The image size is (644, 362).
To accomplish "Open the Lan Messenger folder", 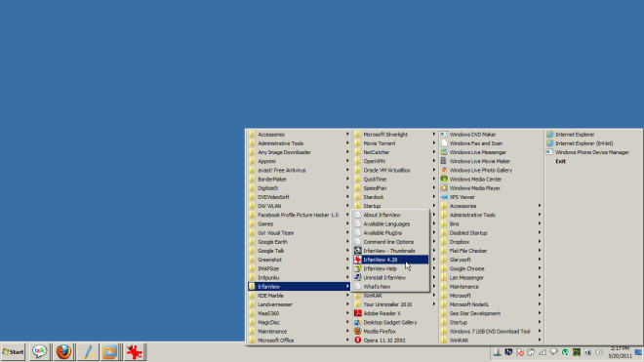I will coord(491,278).
